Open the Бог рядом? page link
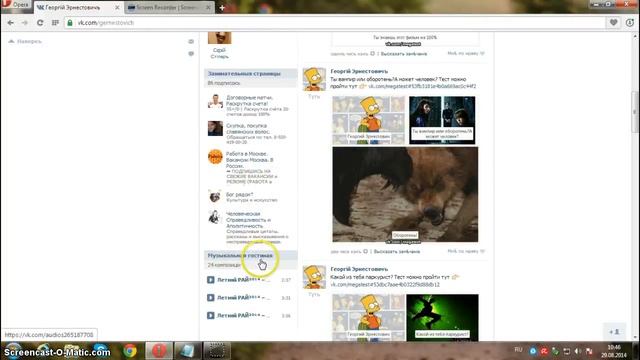Screen dimensions: 640x360 click(240, 194)
